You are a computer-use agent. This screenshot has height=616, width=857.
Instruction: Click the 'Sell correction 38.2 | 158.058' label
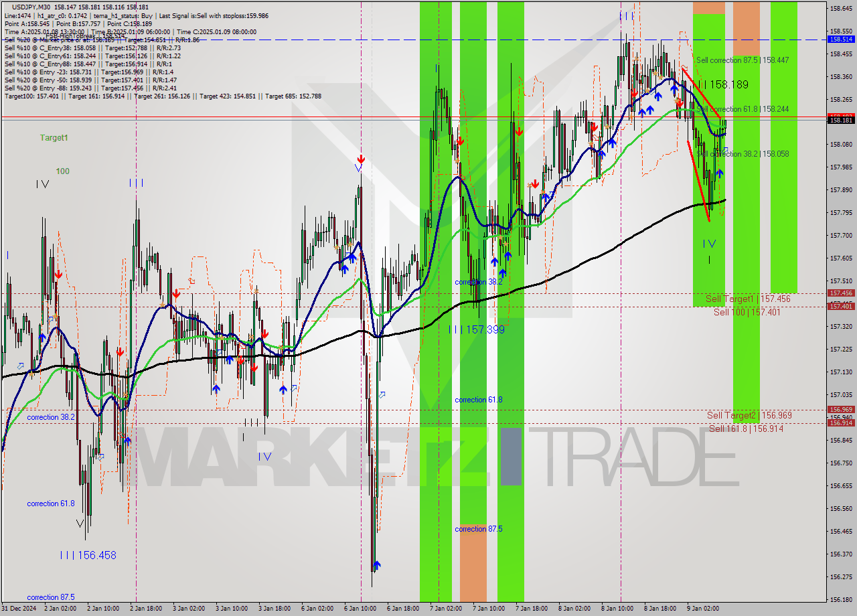click(743, 154)
